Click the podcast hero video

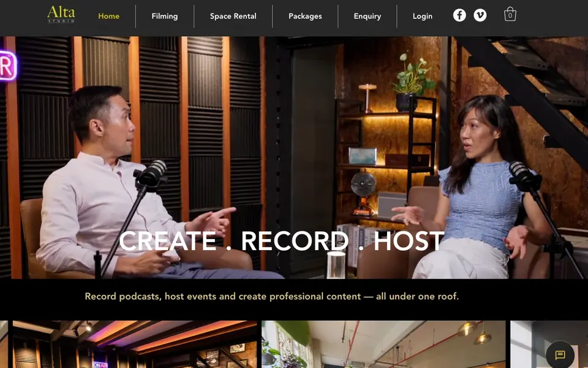pyautogui.click(x=294, y=158)
